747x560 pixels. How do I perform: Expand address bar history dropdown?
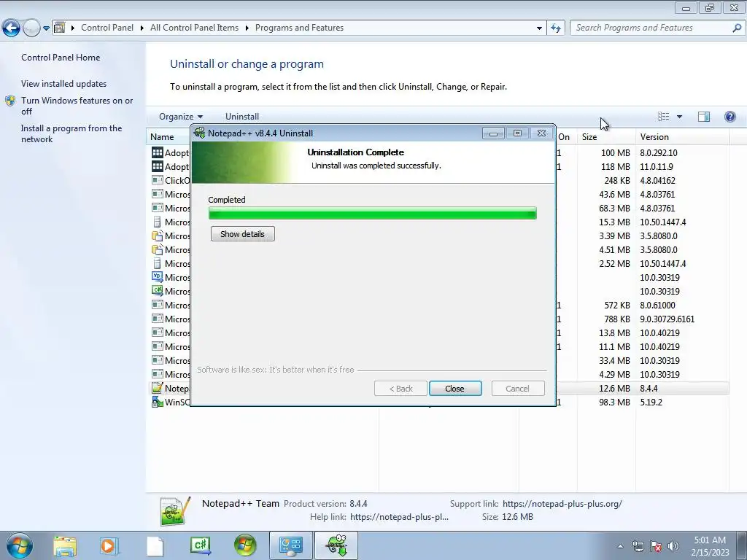(x=539, y=28)
